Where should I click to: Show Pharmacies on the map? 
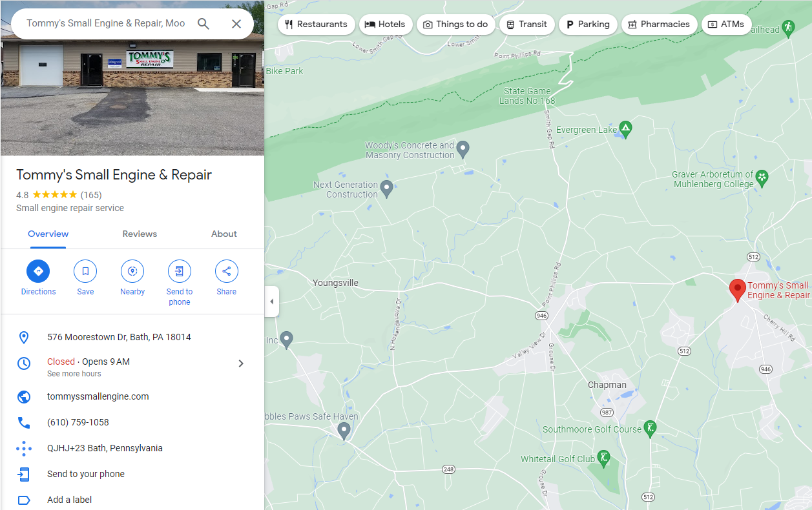point(659,25)
